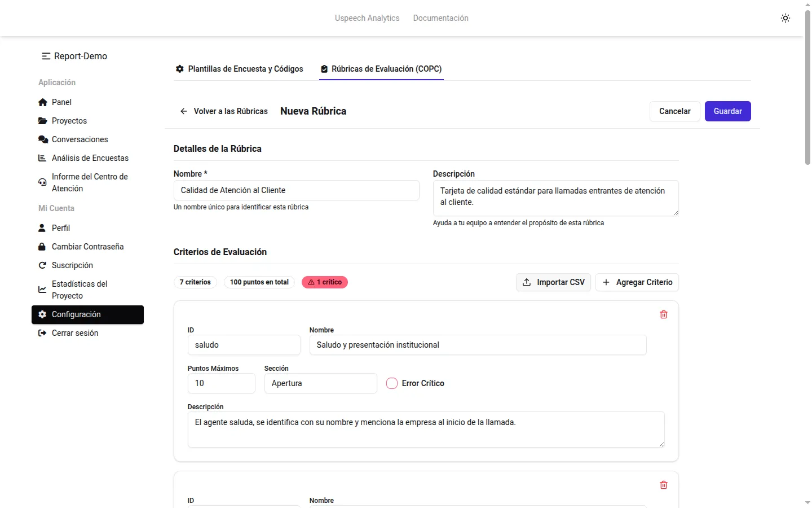Focus the rubric Nombre field Calidad de Atención
Image resolution: width=812 pixels, height=508 pixels.
(x=297, y=190)
